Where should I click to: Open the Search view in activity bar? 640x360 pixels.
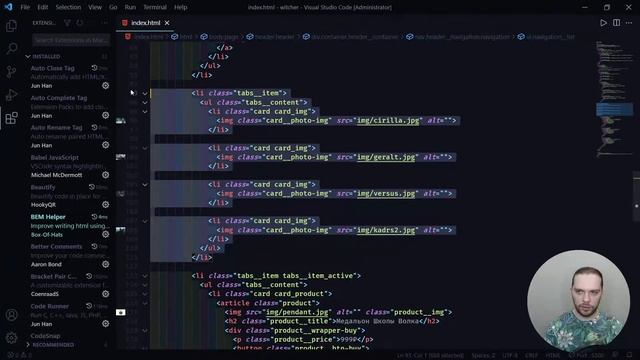[11, 48]
